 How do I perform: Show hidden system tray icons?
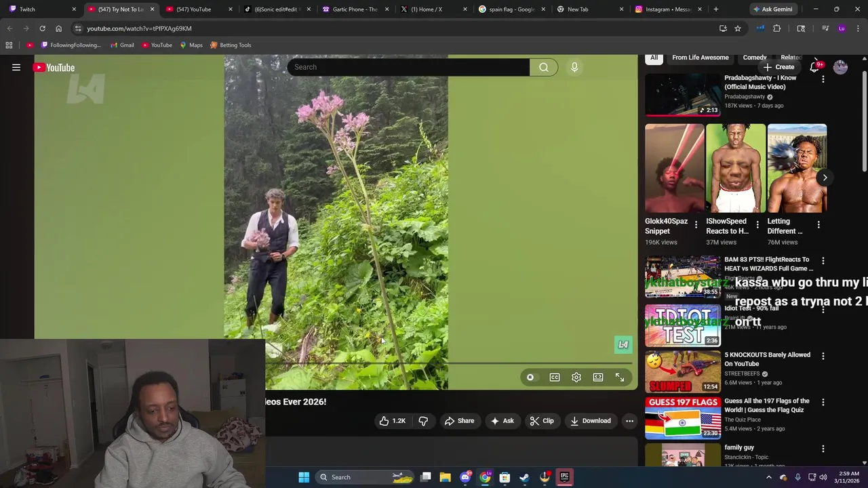coord(768,477)
